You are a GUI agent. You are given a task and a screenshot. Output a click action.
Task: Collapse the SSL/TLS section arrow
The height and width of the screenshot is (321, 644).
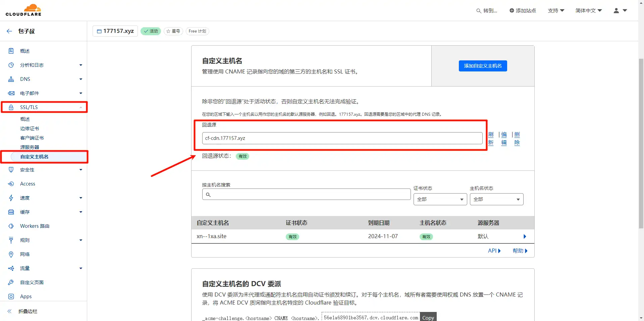pyautogui.click(x=81, y=107)
